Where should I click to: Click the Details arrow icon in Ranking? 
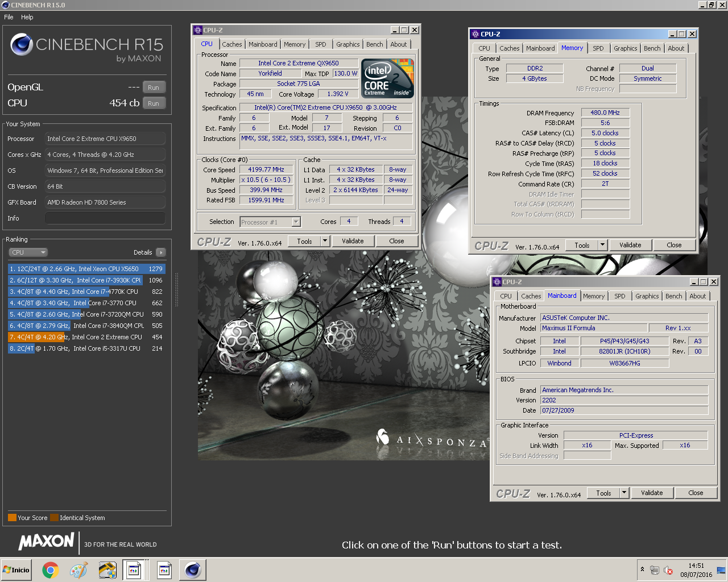pos(161,252)
